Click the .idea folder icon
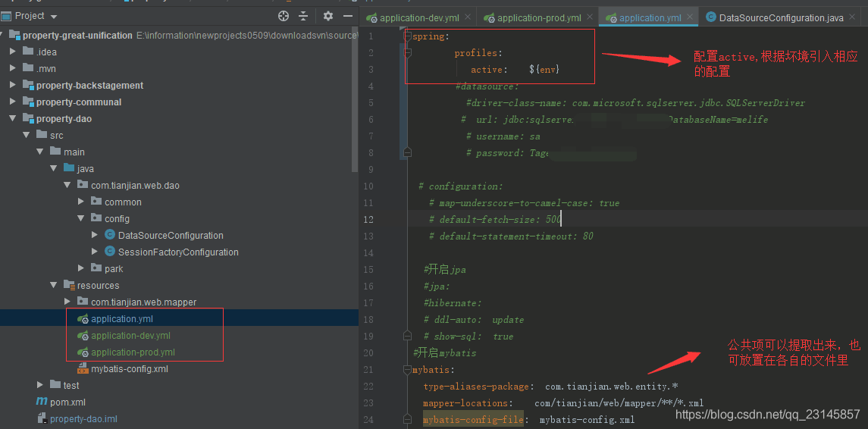The image size is (868, 429). click(28, 52)
